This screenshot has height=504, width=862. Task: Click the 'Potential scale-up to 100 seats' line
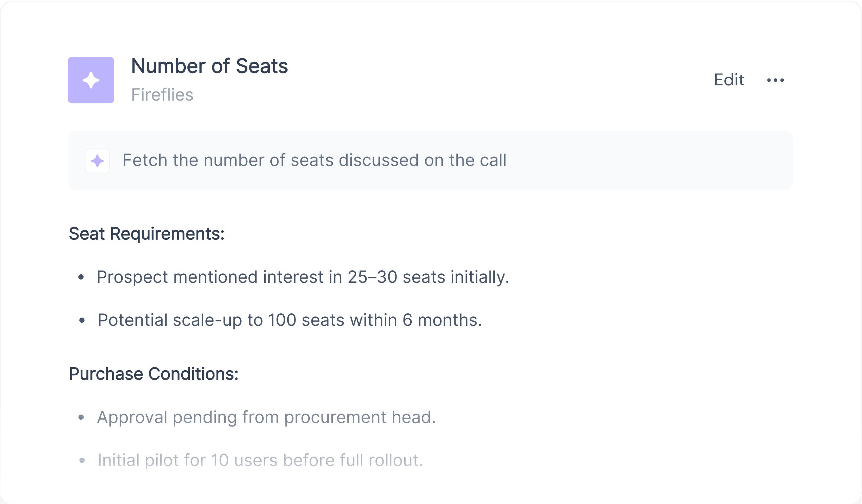click(x=290, y=320)
